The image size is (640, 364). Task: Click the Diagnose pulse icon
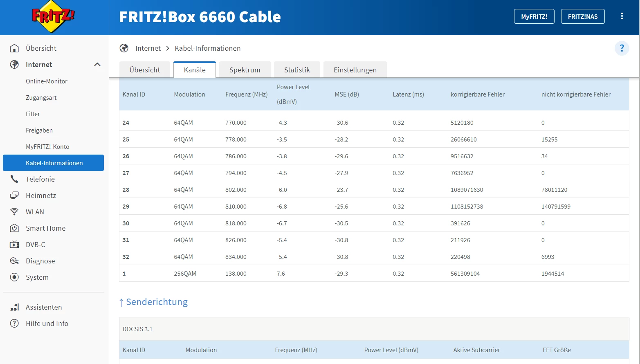point(14,261)
